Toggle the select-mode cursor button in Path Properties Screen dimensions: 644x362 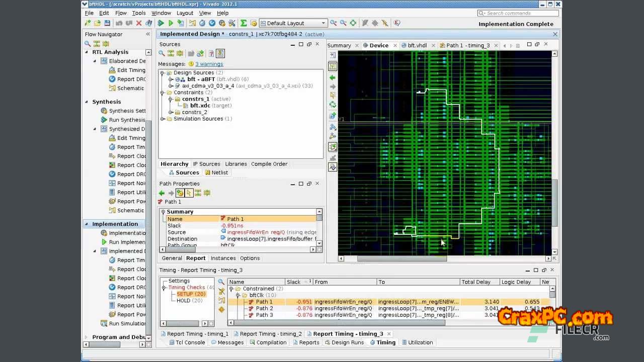pyautogui.click(x=189, y=193)
